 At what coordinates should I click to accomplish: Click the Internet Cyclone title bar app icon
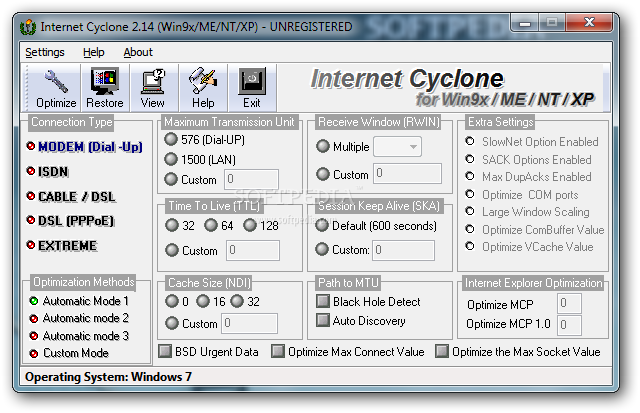point(28,27)
